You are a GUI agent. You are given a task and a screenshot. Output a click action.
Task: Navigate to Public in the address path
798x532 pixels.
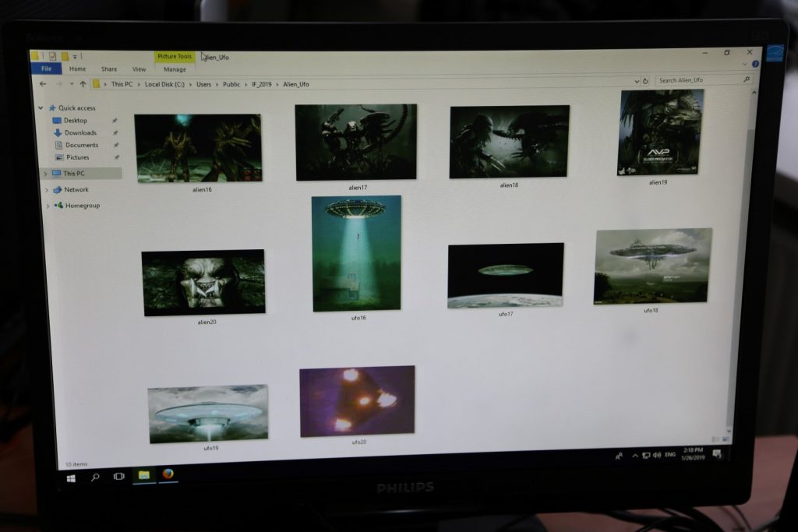(x=231, y=84)
